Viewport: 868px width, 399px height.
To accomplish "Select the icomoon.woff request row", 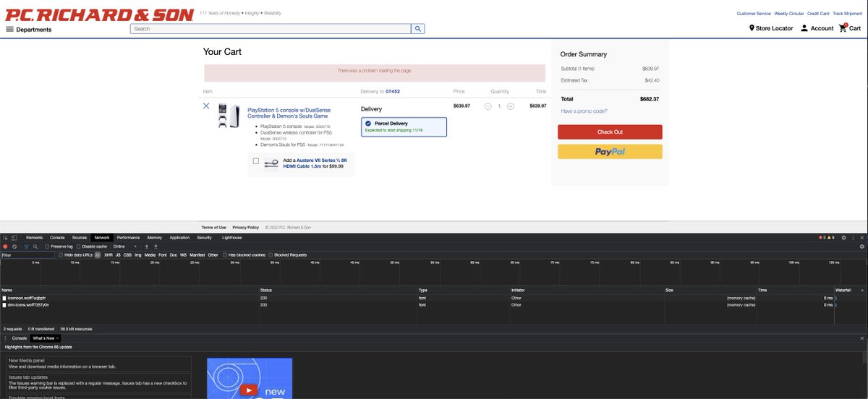I will pos(433,298).
